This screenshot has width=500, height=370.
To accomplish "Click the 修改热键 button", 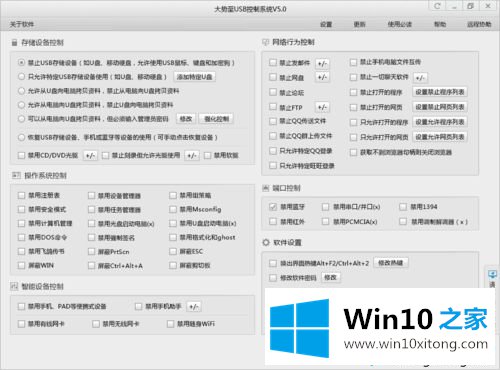I will point(391,263).
